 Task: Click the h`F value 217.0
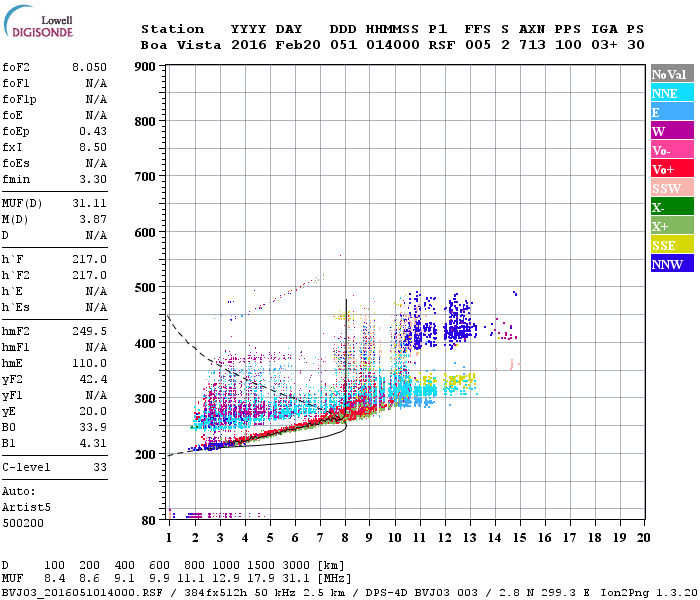coord(89,259)
